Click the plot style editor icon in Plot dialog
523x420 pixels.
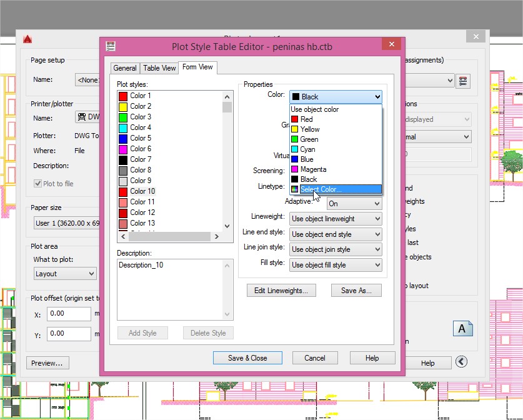463,81
